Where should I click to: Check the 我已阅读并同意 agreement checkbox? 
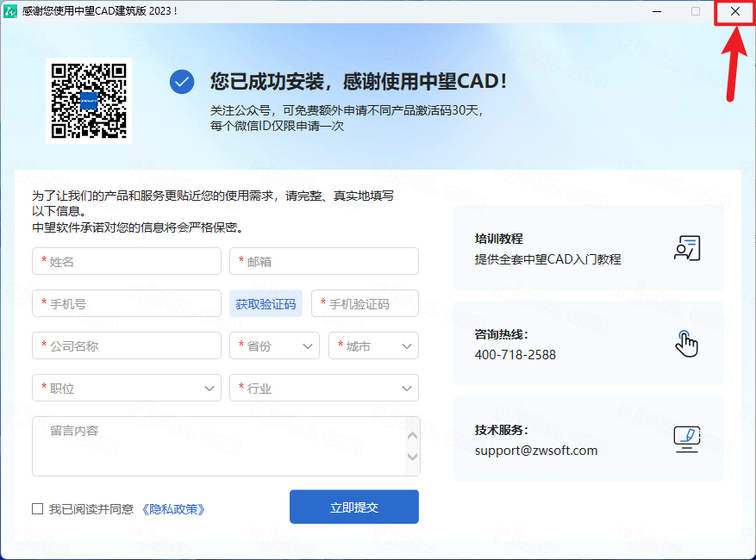tap(37, 509)
